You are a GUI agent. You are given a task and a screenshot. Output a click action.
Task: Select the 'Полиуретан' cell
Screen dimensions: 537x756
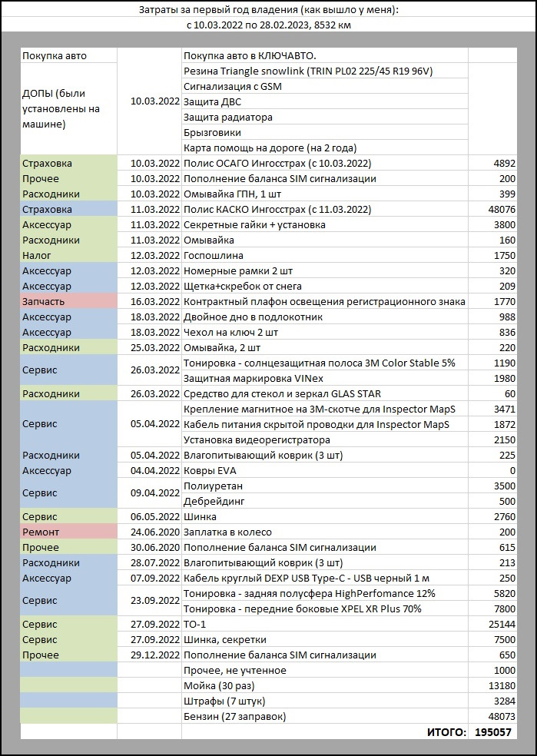coord(325,486)
